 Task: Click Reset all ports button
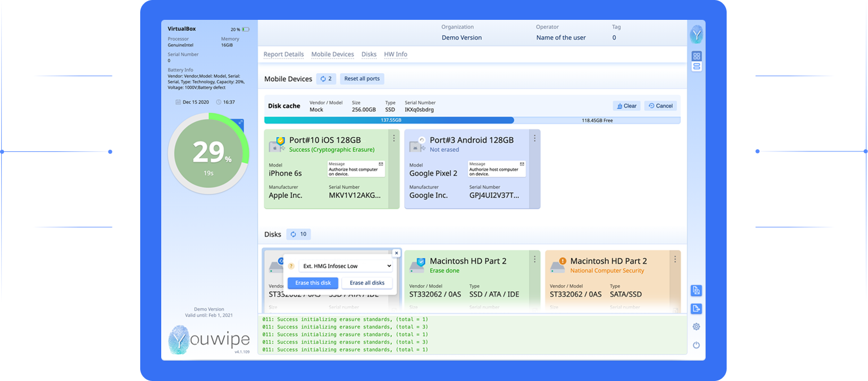(x=362, y=79)
